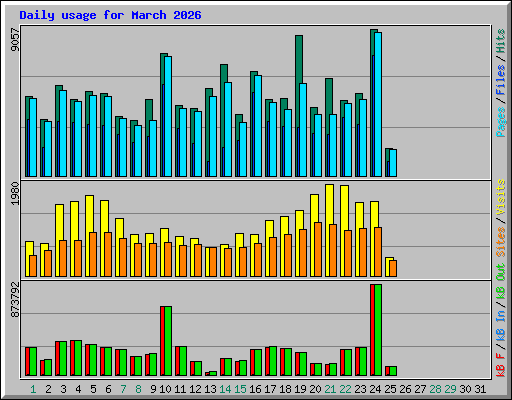
Task: Click the day 14 label
Action: [x=225, y=389]
